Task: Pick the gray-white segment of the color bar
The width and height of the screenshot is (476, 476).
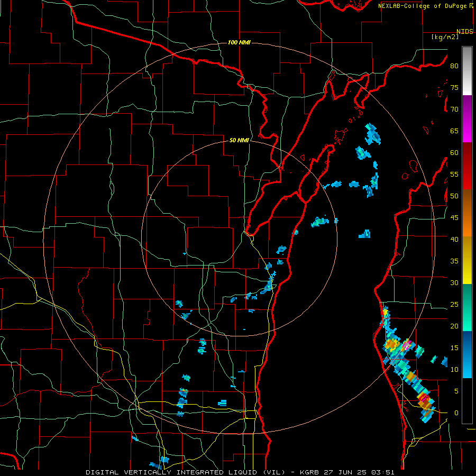Action: click(x=467, y=71)
